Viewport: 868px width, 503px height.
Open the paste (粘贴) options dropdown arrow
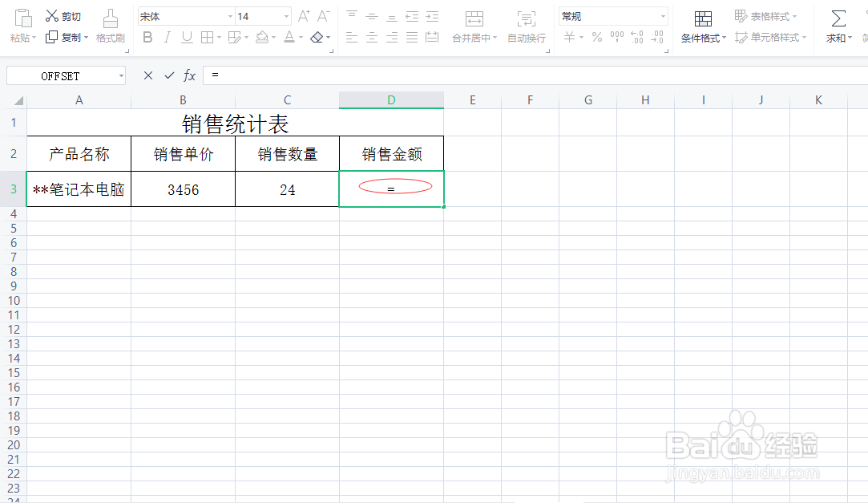(x=34, y=38)
